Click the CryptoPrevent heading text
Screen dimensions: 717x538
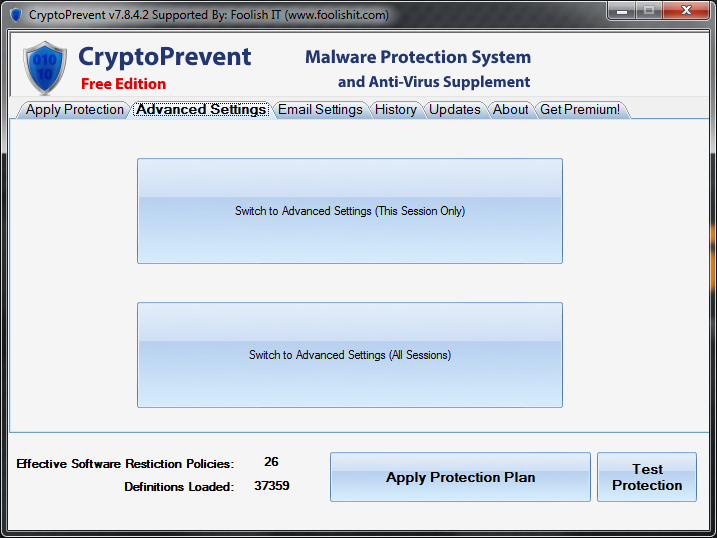pos(165,58)
